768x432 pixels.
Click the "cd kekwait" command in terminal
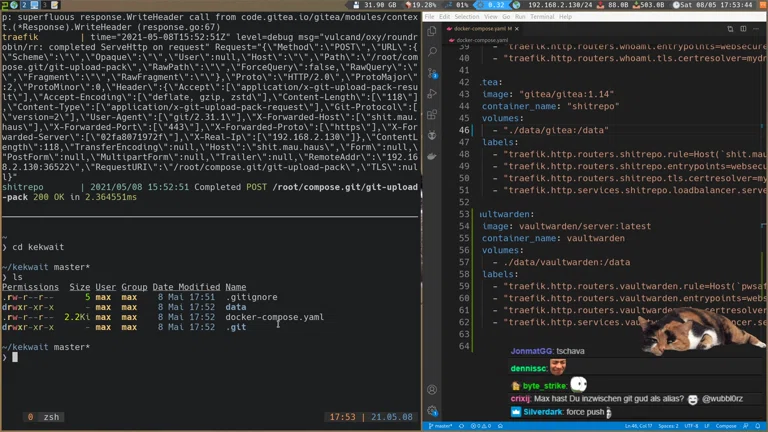pyautogui.click(x=38, y=247)
